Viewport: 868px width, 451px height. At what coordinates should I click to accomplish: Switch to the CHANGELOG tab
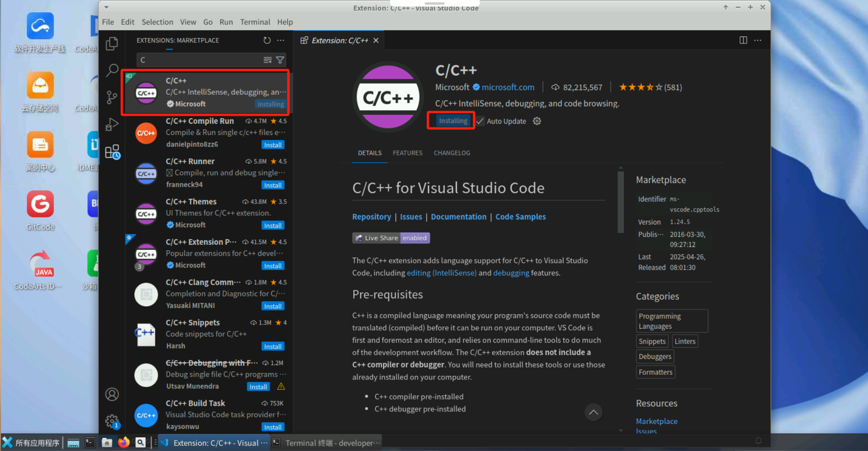click(x=452, y=153)
